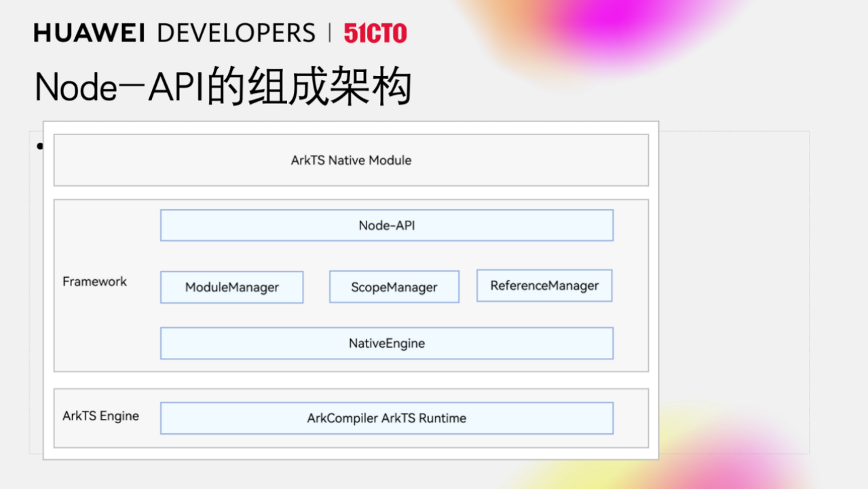This screenshot has width=868, height=489.
Task: Click the vertical divider before 51CTO
Action: tap(330, 33)
